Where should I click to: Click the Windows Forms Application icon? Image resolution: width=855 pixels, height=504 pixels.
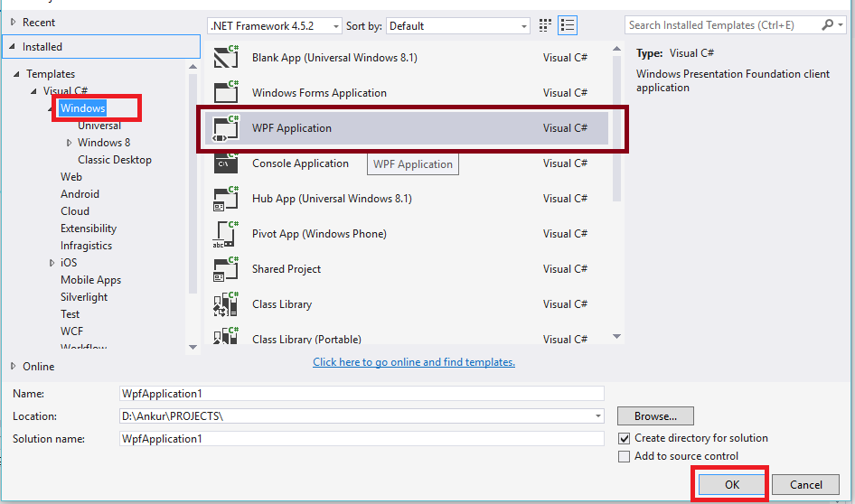225,93
